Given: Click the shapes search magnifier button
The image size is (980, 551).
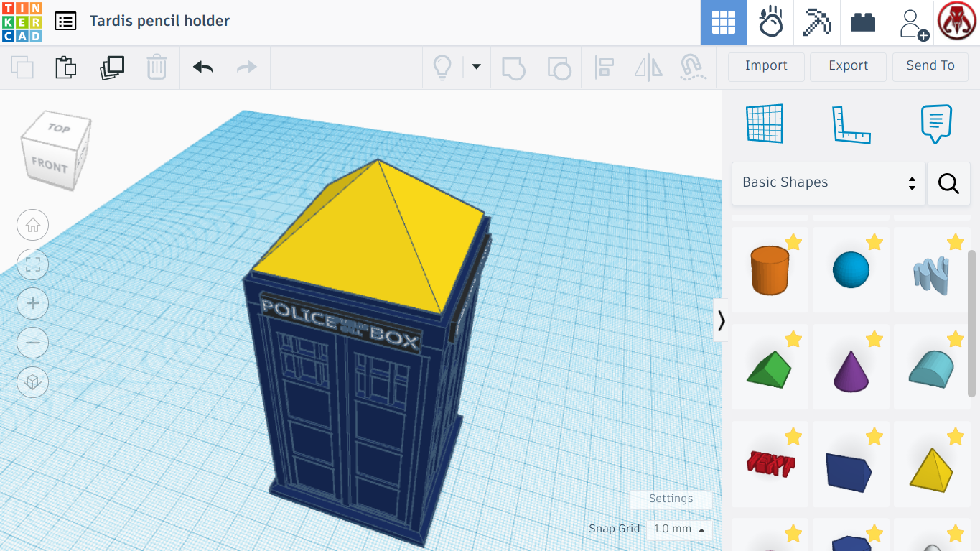Looking at the screenshot, I should tap(948, 183).
